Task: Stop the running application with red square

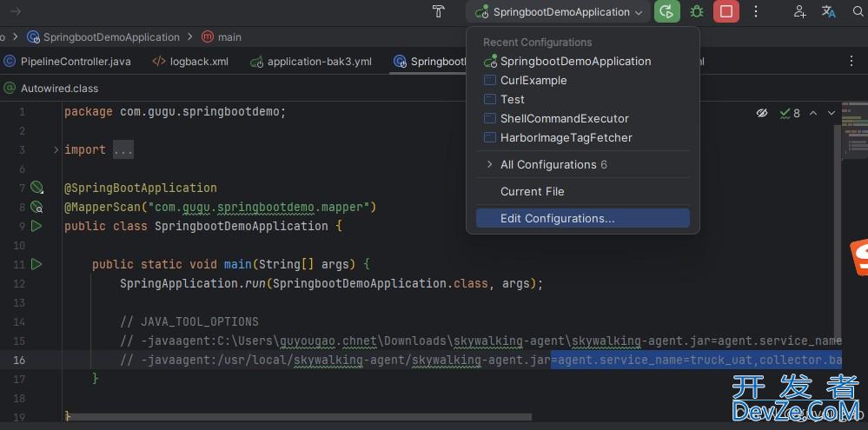Action: tap(726, 11)
